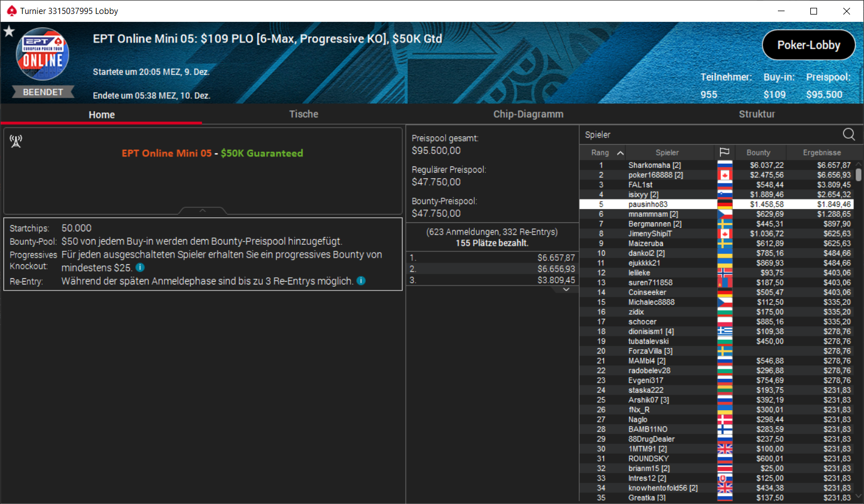Select player Maizeruba
Screen dimensions: 864x504
(x=716, y=244)
